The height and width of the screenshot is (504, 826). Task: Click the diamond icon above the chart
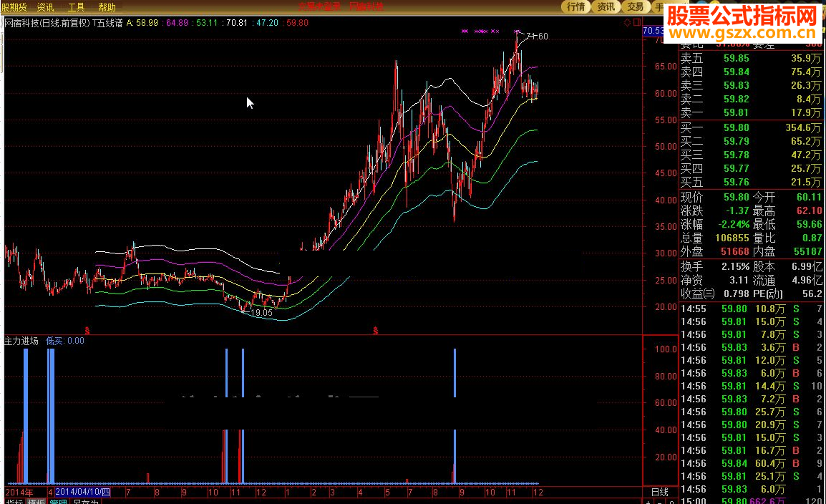pyautogui.click(x=627, y=23)
